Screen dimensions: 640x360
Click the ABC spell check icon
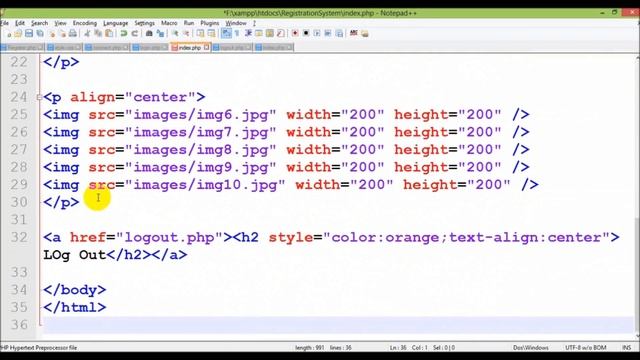[x=353, y=33]
